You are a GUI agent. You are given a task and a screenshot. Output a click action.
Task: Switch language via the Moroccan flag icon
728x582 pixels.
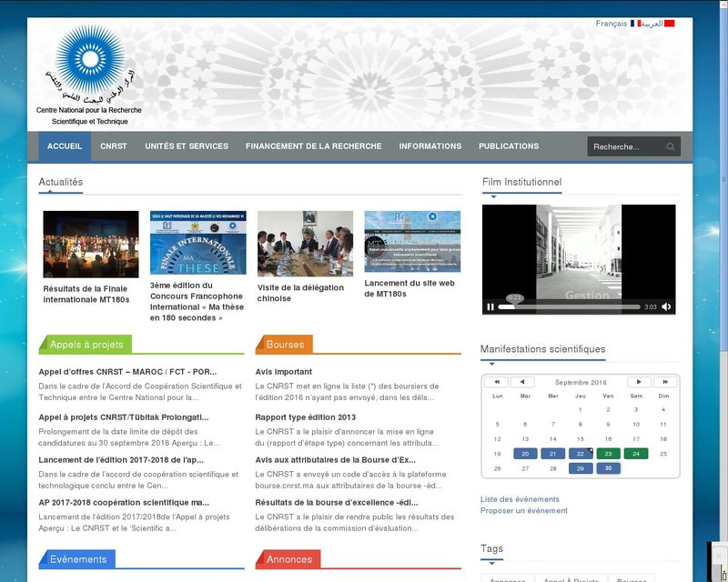[669, 24]
